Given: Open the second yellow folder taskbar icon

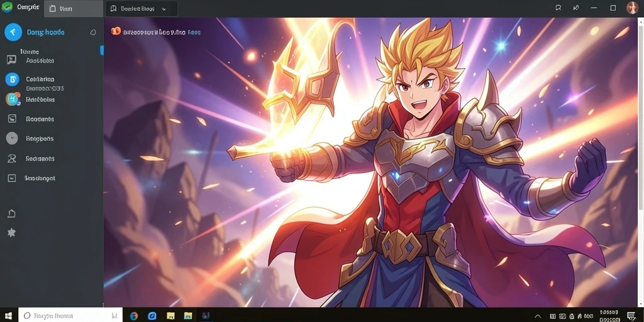Looking at the screenshot, I should [x=188, y=316].
